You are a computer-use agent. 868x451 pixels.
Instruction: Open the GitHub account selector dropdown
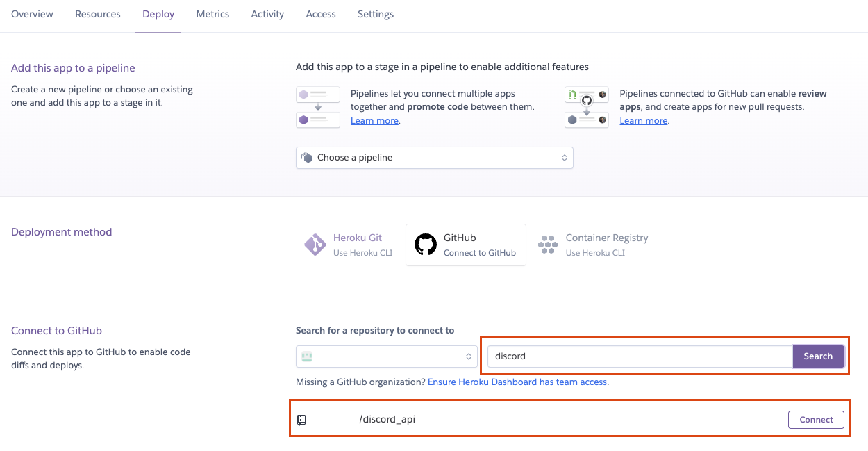pyautogui.click(x=387, y=356)
